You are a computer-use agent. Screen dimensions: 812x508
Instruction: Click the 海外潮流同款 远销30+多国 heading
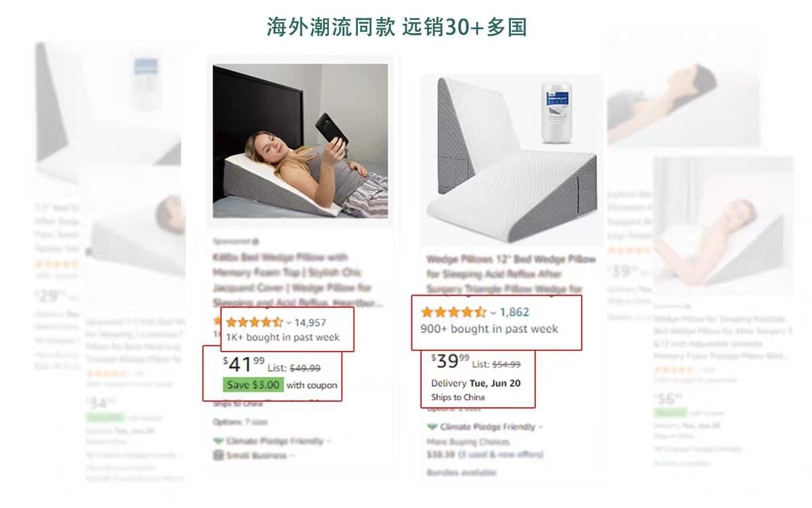pos(397,27)
